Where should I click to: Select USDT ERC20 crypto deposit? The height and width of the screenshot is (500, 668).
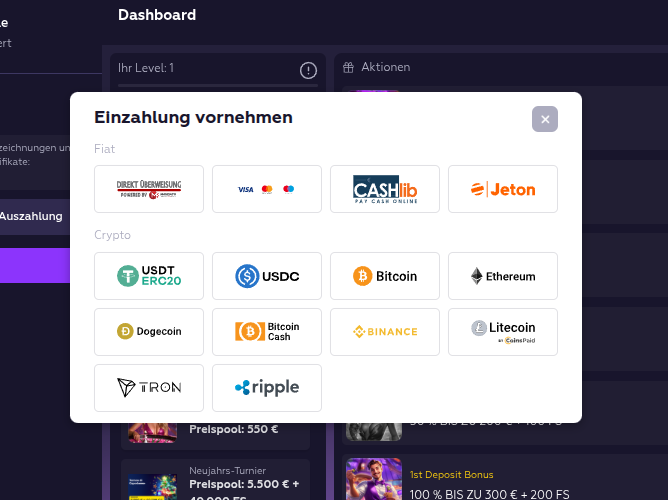tap(149, 276)
